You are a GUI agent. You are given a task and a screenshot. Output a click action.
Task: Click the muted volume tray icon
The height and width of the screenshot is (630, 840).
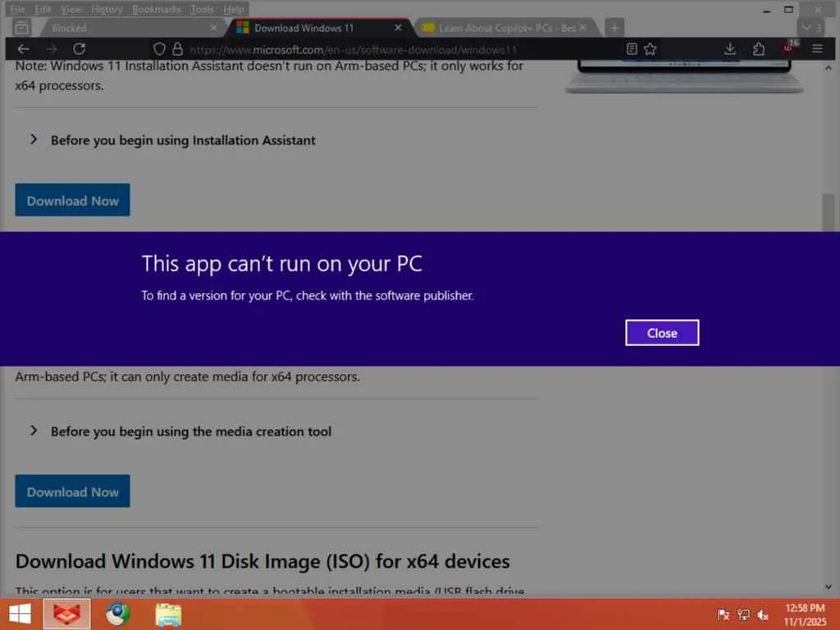tap(763, 614)
